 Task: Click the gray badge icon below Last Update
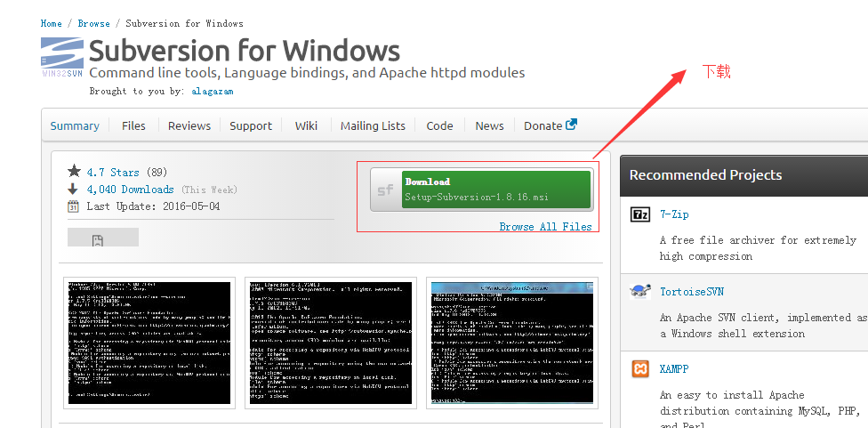[x=103, y=237]
